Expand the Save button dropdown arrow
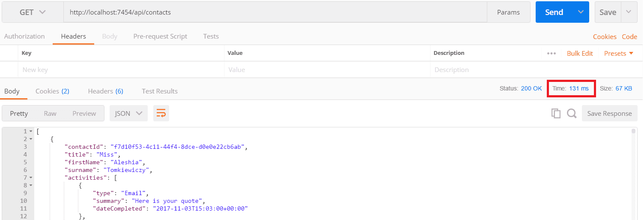Viewport: 644px width, 220px height. [x=629, y=12]
